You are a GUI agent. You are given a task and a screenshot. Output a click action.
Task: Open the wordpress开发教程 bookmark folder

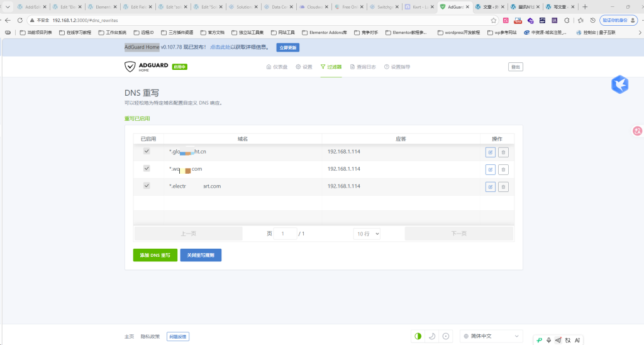click(x=458, y=33)
